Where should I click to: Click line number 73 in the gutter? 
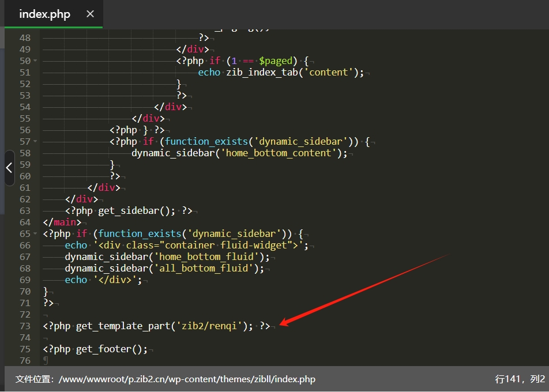point(24,326)
